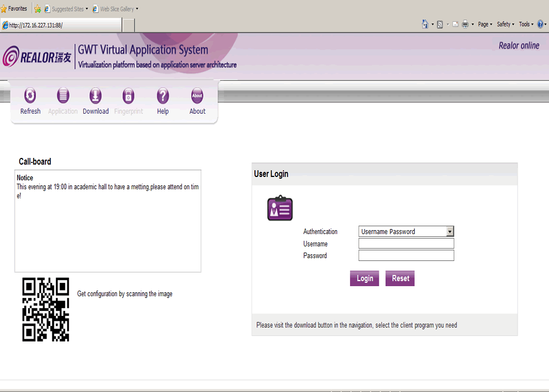Click the Refresh icon in navigation
Viewport: 549px width, 392px height.
click(30, 96)
